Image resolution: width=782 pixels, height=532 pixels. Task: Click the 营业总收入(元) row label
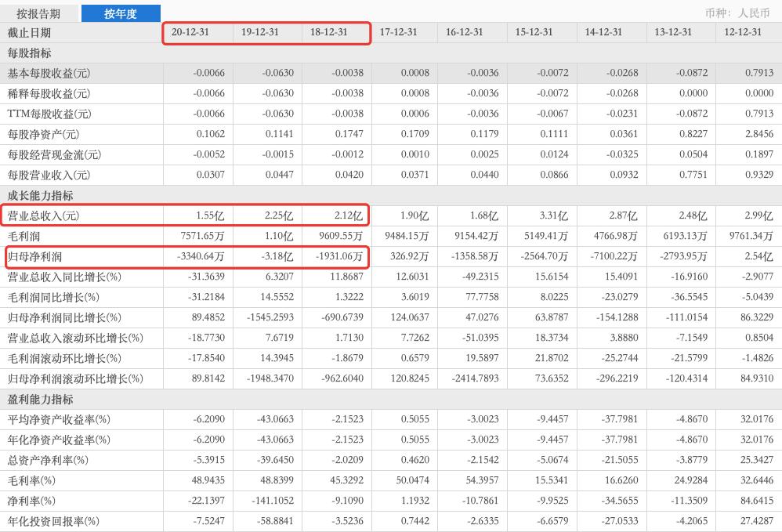click(x=44, y=215)
